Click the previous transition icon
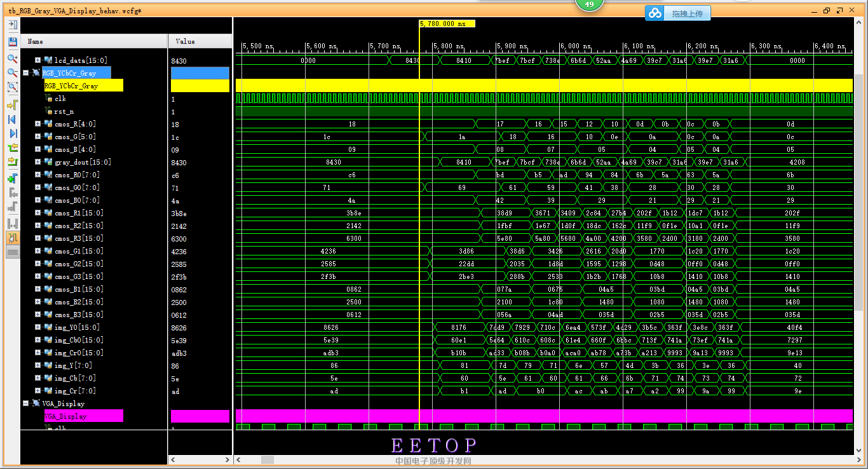 (12, 148)
